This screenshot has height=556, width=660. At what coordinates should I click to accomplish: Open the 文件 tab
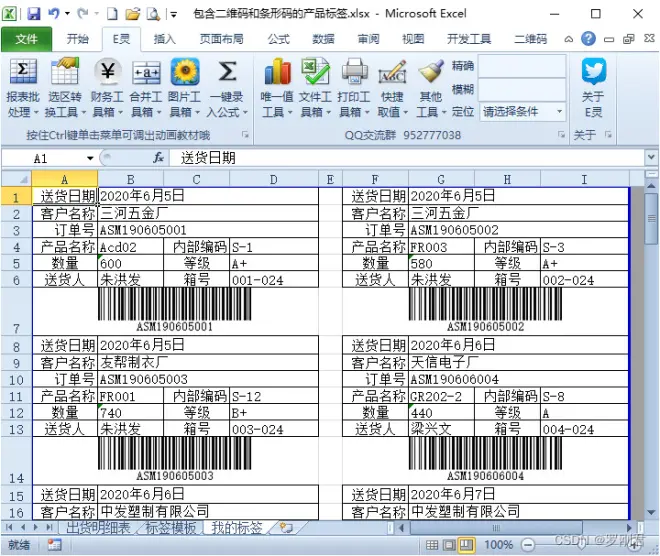[26, 39]
